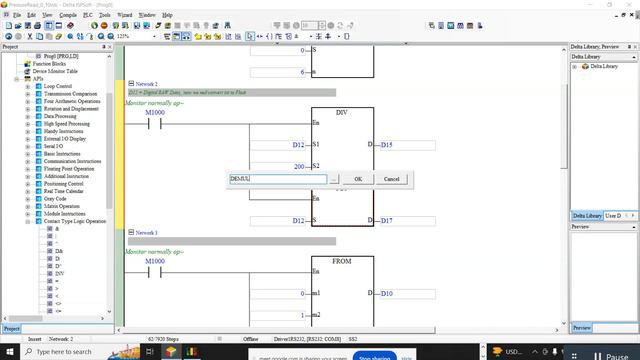Create a new project with toolbar icon
Image resolution: width=640 pixels, height=360 pixels.
pos(9,25)
